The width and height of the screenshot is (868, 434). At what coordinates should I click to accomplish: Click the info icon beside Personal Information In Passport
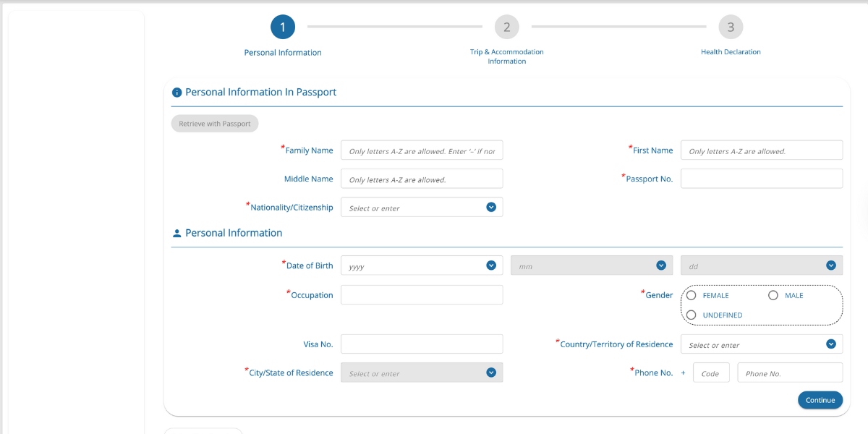[176, 93]
